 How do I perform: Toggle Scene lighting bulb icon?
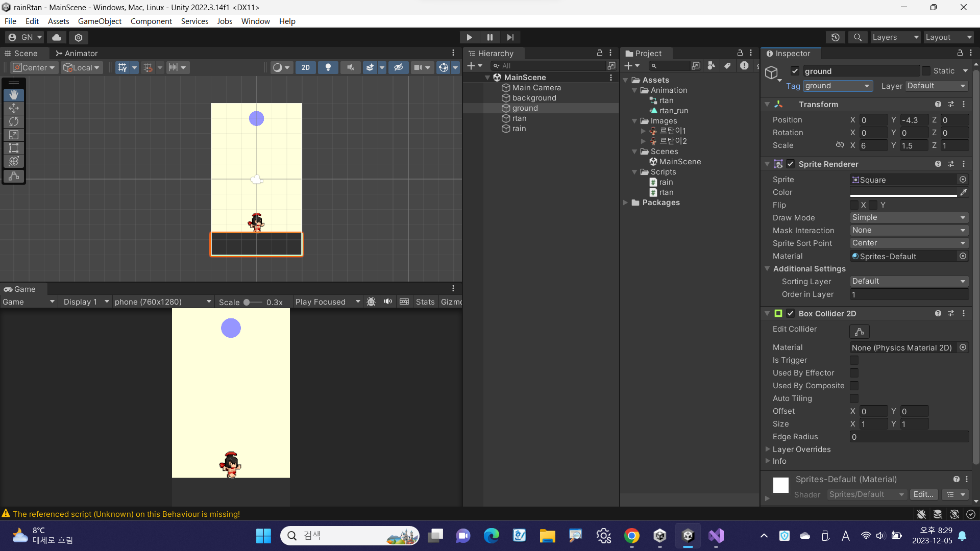point(328,67)
